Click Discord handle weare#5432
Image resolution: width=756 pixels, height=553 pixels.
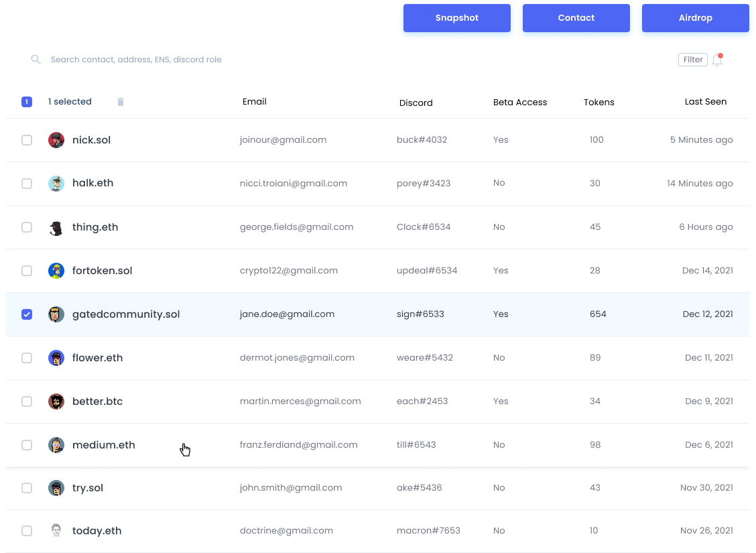(424, 358)
